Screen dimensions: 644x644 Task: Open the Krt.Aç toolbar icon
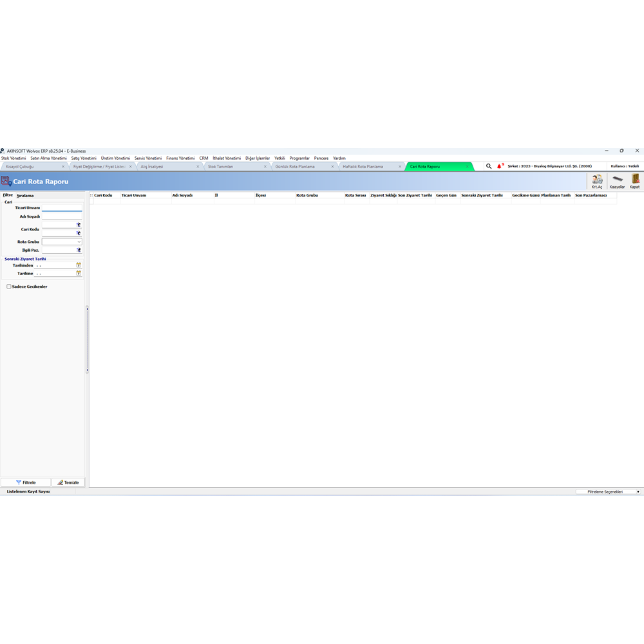pos(597,181)
